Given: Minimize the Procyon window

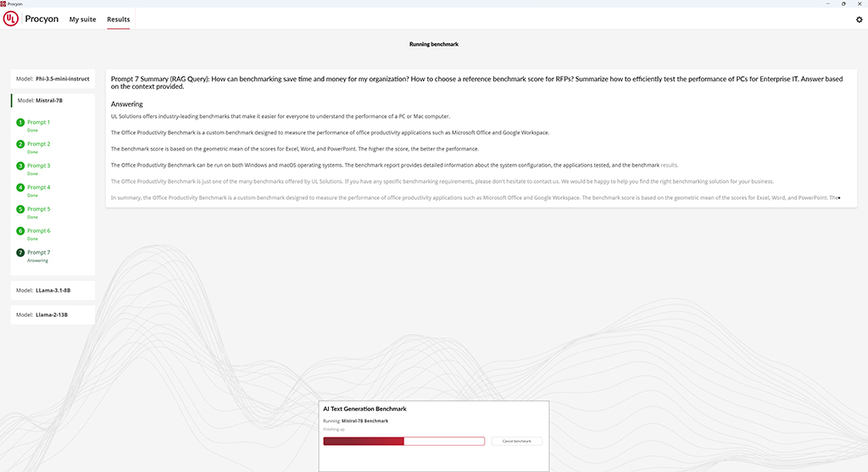Looking at the screenshot, I should pyautogui.click(x=827, y=3).
